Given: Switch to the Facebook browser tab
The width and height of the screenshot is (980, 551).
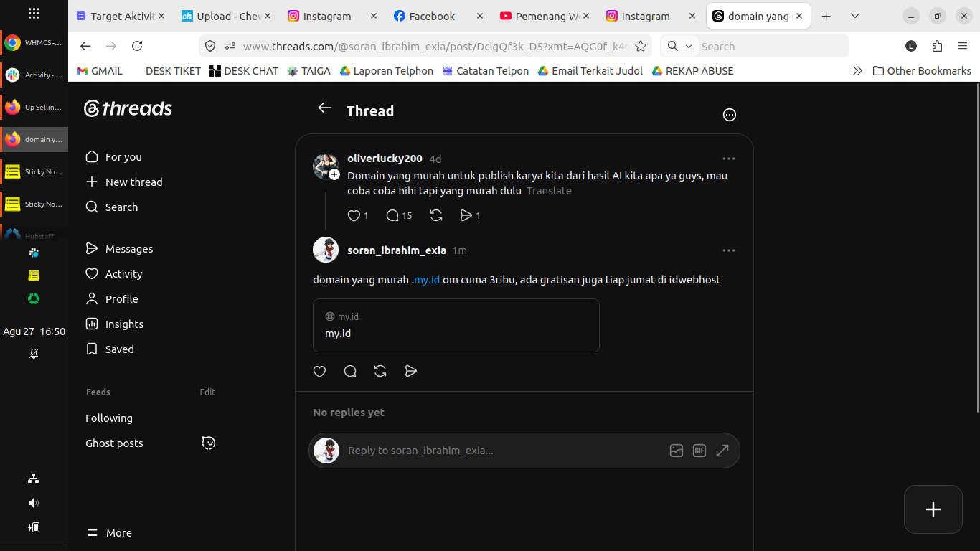Looking at the screenshot, I should pos(433,16).
